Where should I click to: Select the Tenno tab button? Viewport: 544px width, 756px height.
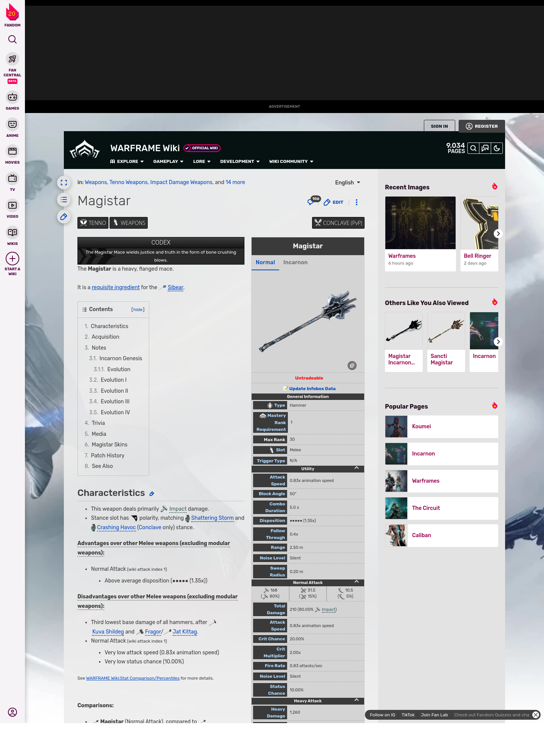click(x=93, y=223)
